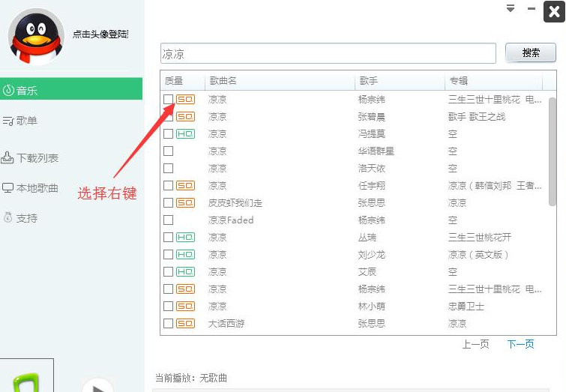Click the SQ badge on 任宇翔 row
The width and height of the screenshot is (566, 392).
[185, 186]
